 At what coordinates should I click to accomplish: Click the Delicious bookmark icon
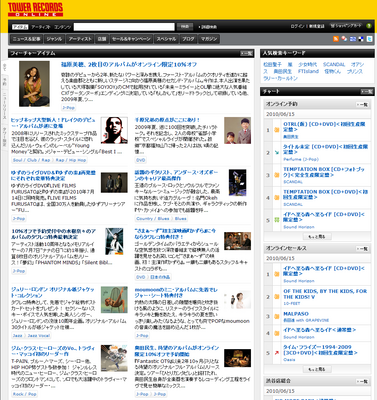[x=361, y=39]
